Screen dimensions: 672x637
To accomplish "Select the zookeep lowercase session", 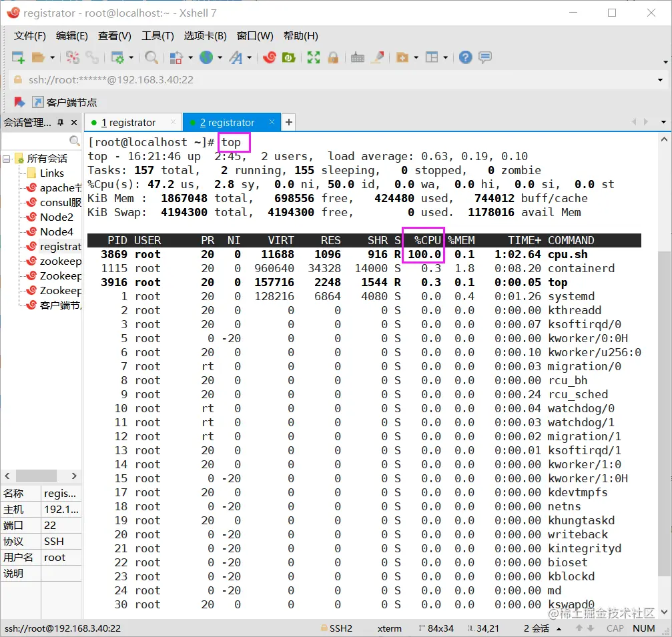I will (x=54, y=261).
